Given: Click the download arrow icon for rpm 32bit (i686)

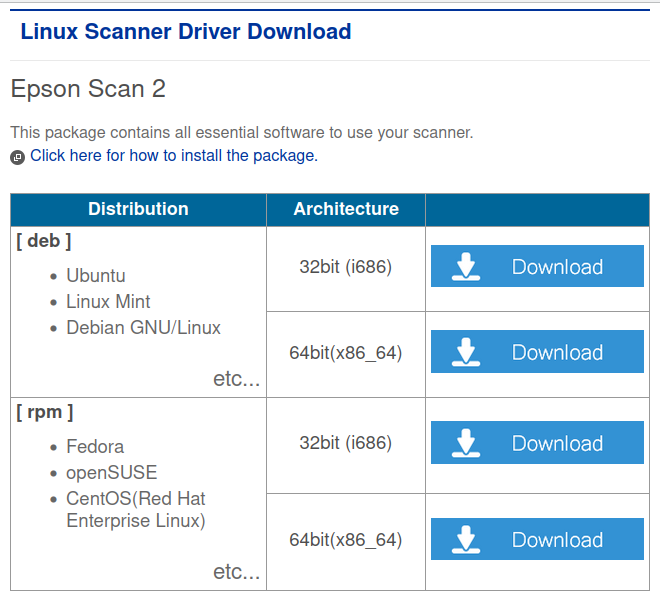Looking at the screenshot, I should (x=466, y=443).
